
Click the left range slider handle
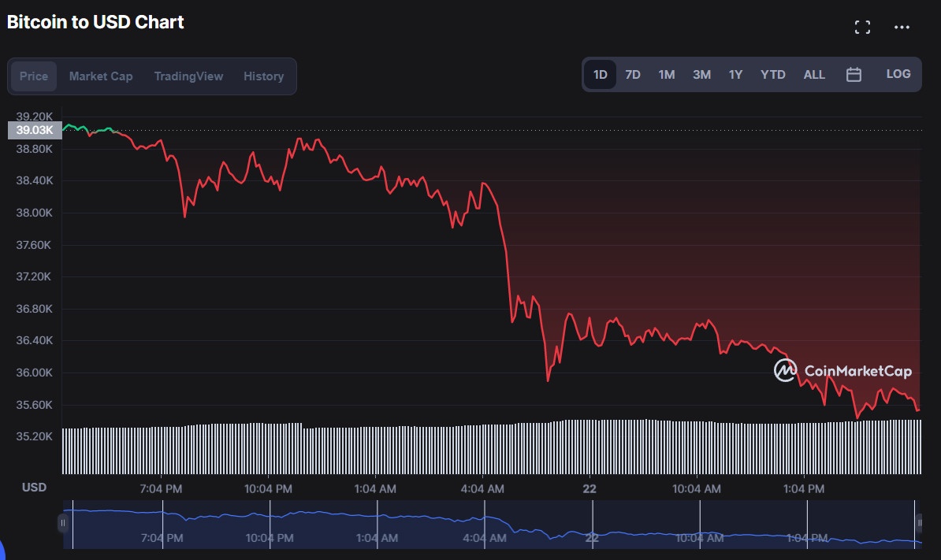[x=62, y=523]
